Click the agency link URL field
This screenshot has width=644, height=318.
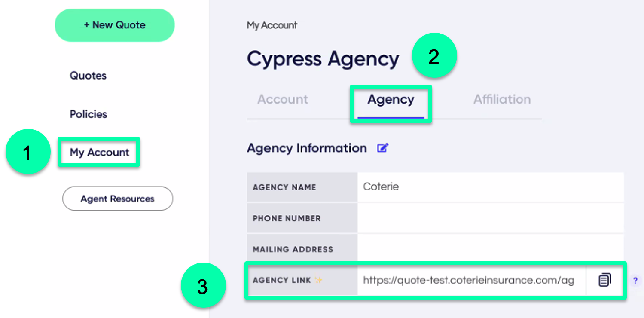tap(471, 281)
